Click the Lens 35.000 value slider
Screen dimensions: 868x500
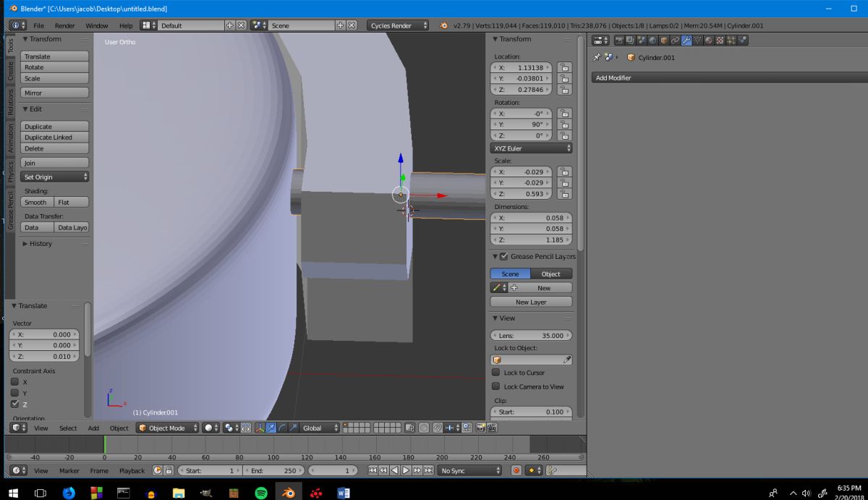click(x=531, y=336)
